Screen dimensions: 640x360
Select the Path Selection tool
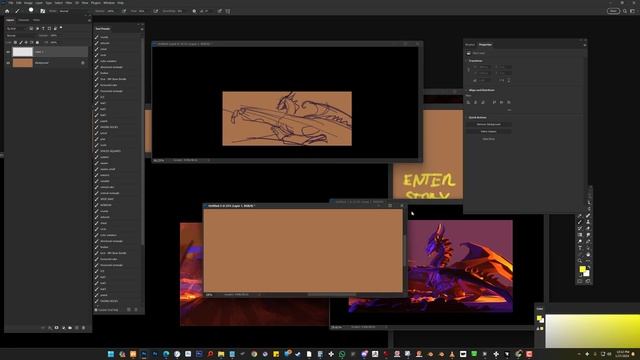[x=588, y=247]
